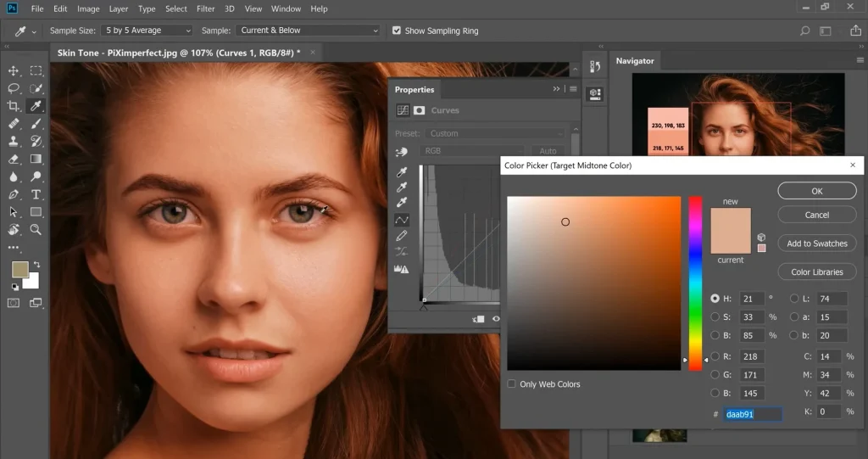The width and height of the screenshot is (868, 459).
Task: Select the Move tool
Action: [14, 71]
